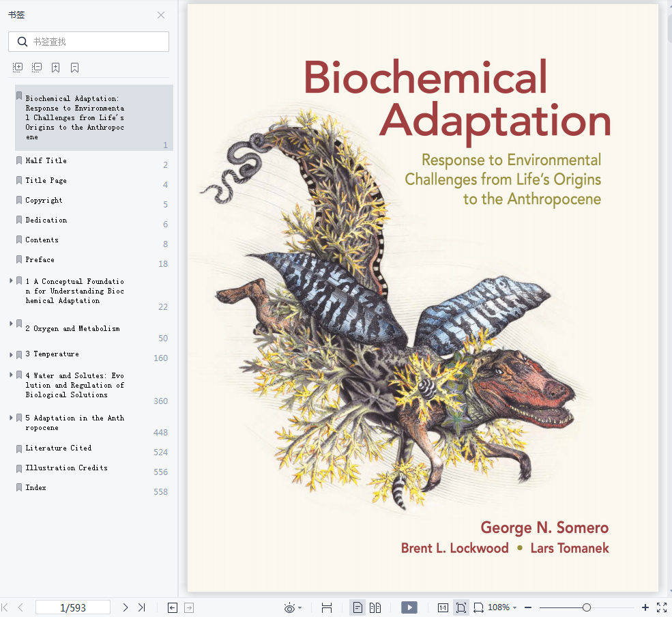The image size is (672, 617).
Task: Start the slideshow play button
Action: pos(409,607)
